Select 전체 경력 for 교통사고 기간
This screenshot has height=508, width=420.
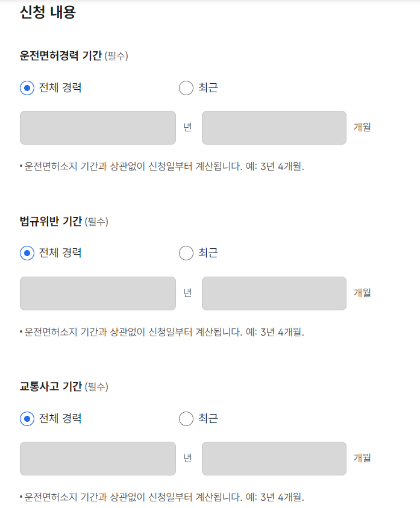[x=25, y=419]
